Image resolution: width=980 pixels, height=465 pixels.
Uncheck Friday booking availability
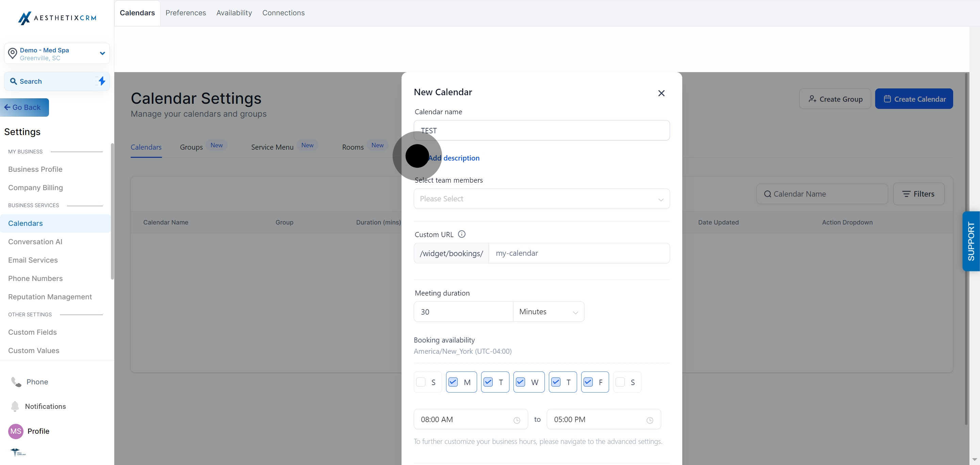(588, 382)
